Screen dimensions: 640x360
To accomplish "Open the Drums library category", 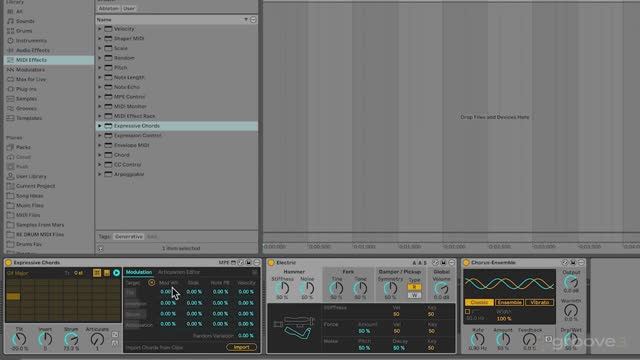I will [x=24, y=31].
